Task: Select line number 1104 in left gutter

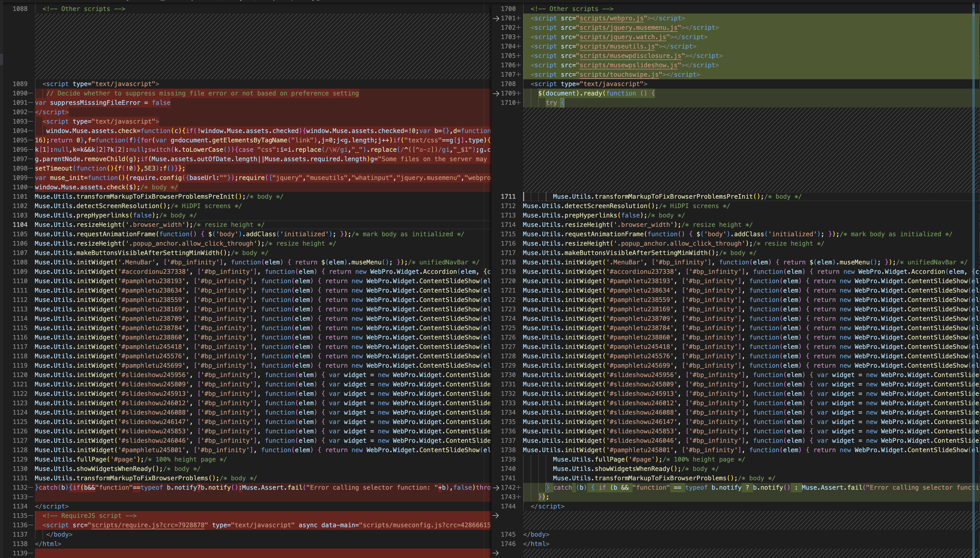Action: coord(20,225)
